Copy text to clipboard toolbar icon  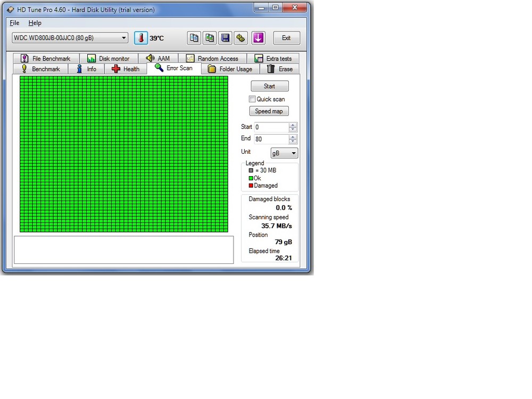(194, 38)
